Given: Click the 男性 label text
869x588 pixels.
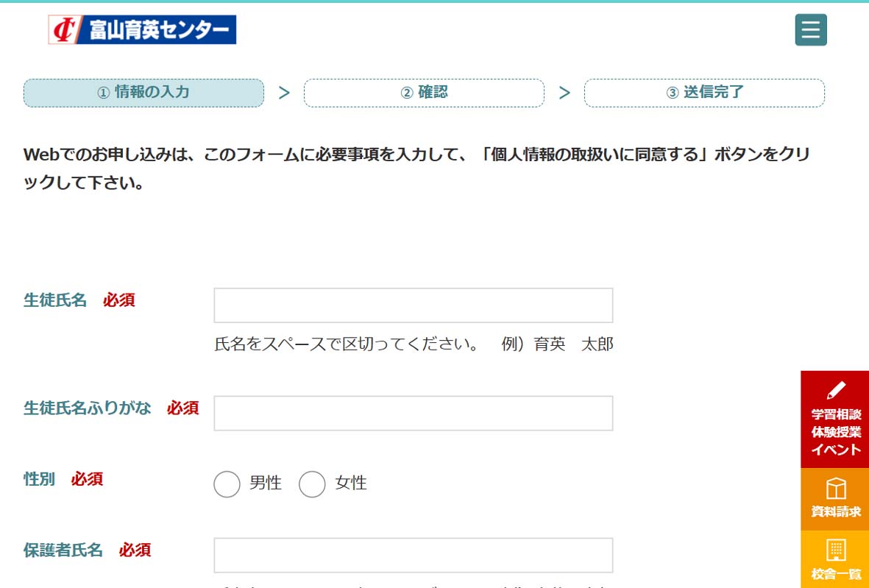Looking at the screenshot, I should [x=266, y=483].
